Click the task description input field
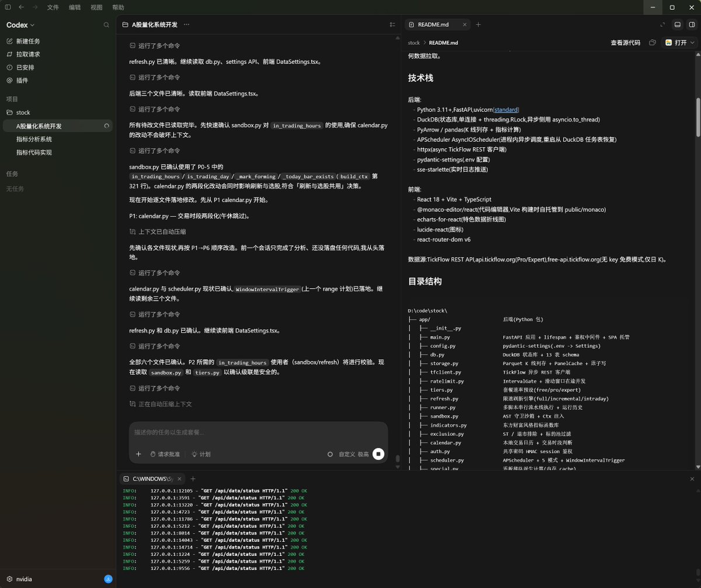The width and height of the screenshot is (701, 588). [x=258, y=433]
